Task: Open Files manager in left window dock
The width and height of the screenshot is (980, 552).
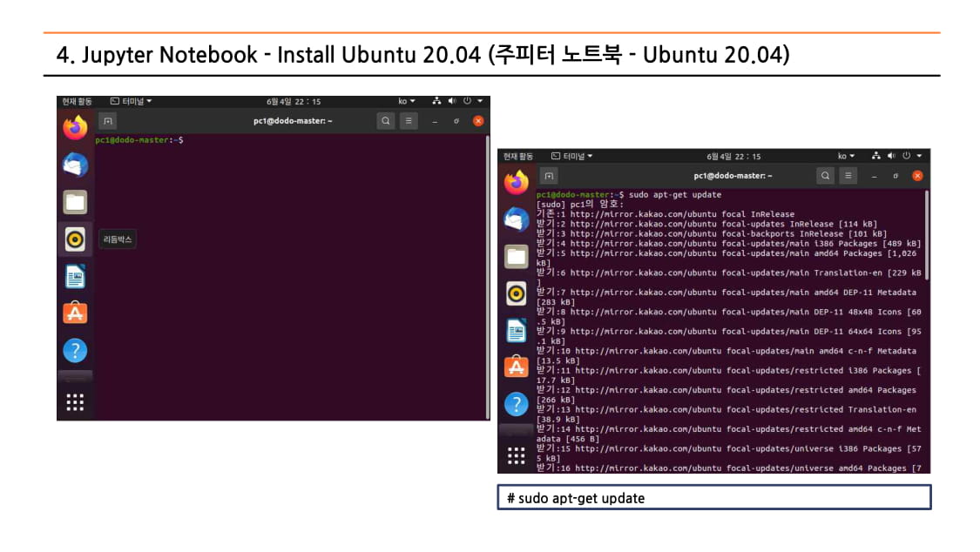Action: pyautogui.click(x=75, y=202)
